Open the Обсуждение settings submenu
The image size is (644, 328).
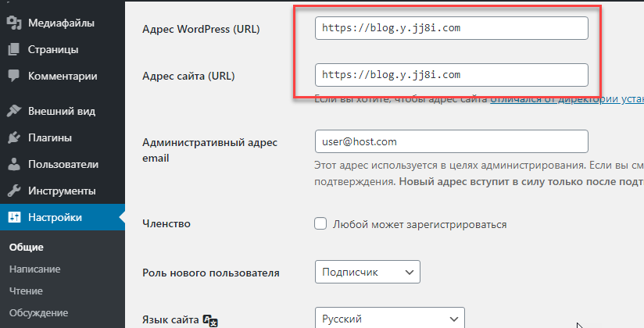click(38, 313)
